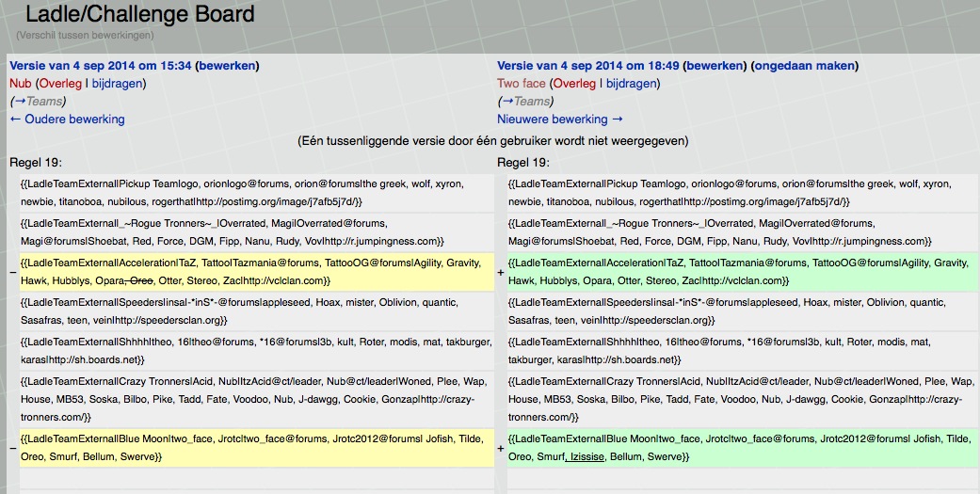Click the green Acceleration added line

(x=741, y=272)
